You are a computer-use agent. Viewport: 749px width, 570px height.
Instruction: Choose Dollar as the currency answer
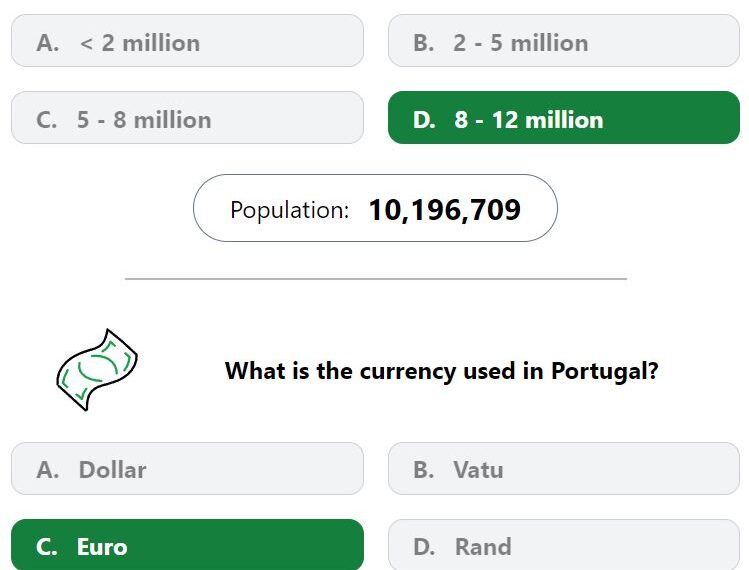187,468
